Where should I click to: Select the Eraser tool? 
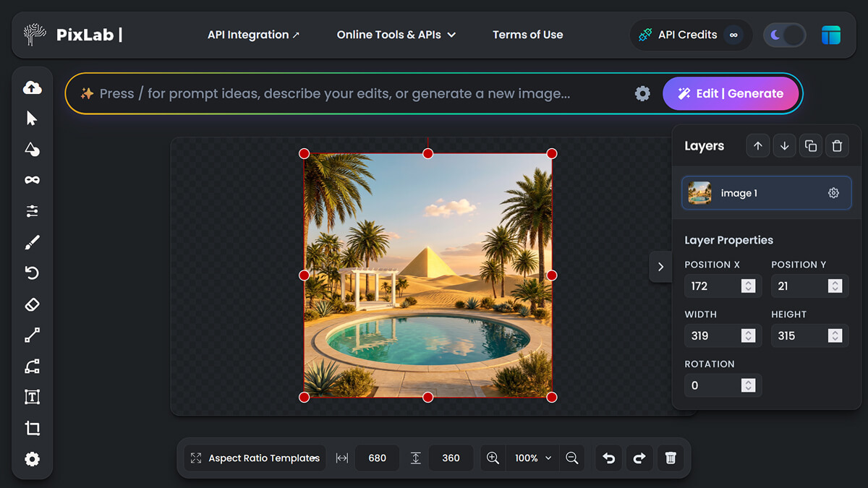pyautogui.click(x=32, y=304)
